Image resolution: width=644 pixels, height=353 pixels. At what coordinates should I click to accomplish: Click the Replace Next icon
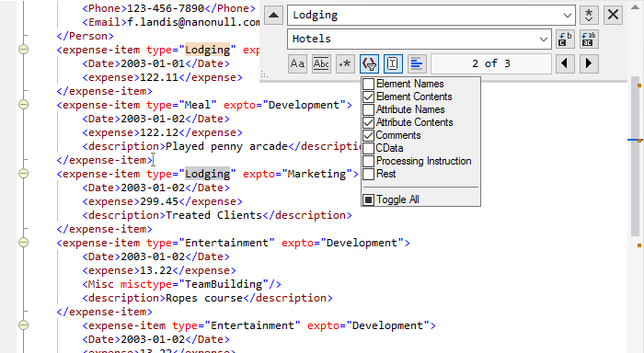pos(565,39)
